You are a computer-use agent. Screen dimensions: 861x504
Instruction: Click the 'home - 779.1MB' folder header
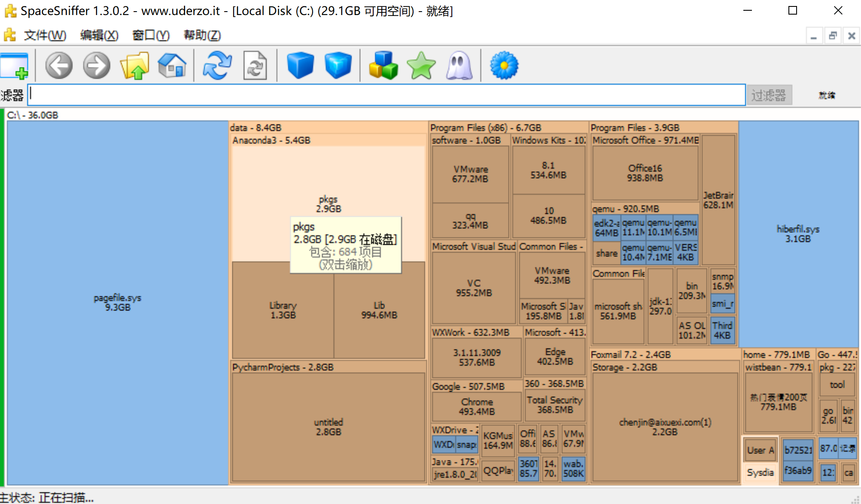point(776,355)
